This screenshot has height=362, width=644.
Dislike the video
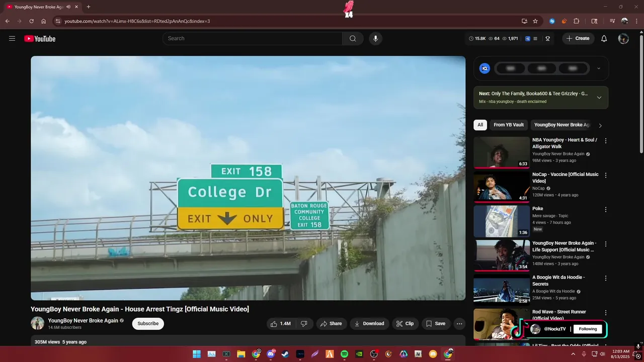tap(304, 324)
